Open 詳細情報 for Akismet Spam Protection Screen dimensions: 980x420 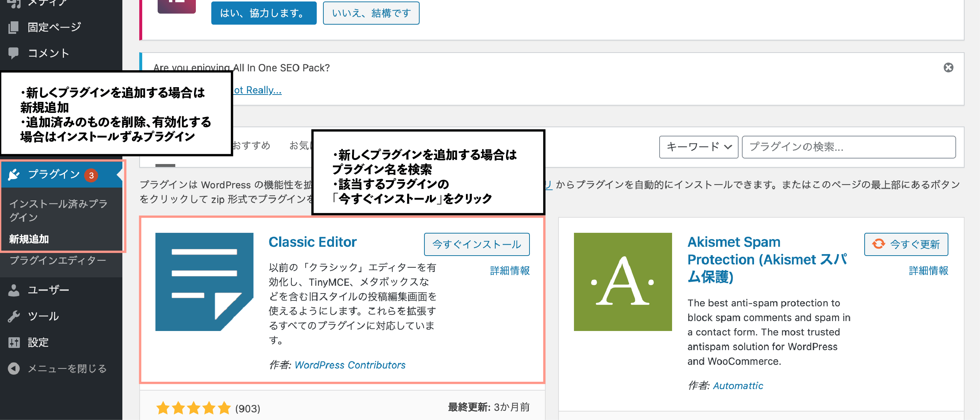tap(928, 271)
